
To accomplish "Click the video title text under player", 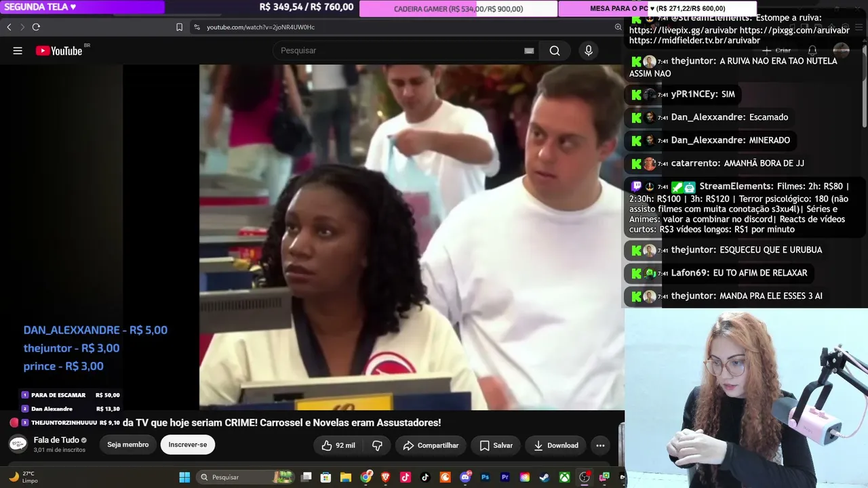I will click(281, 423).
